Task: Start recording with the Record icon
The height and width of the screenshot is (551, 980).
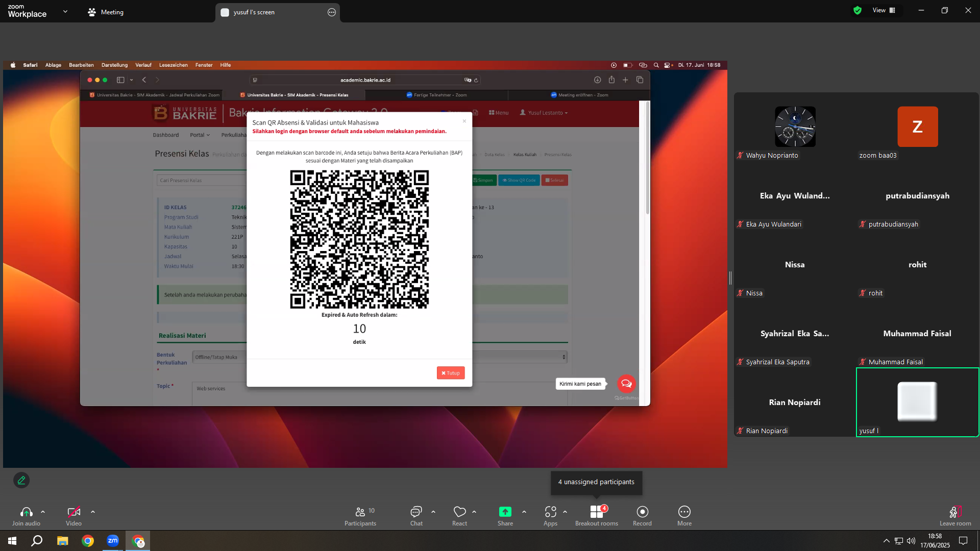Action: pos(643,512)
